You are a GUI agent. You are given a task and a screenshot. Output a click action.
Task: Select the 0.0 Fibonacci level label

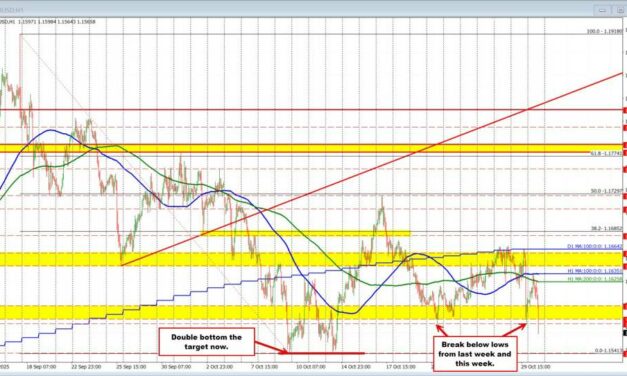click(x=609, y=351)
